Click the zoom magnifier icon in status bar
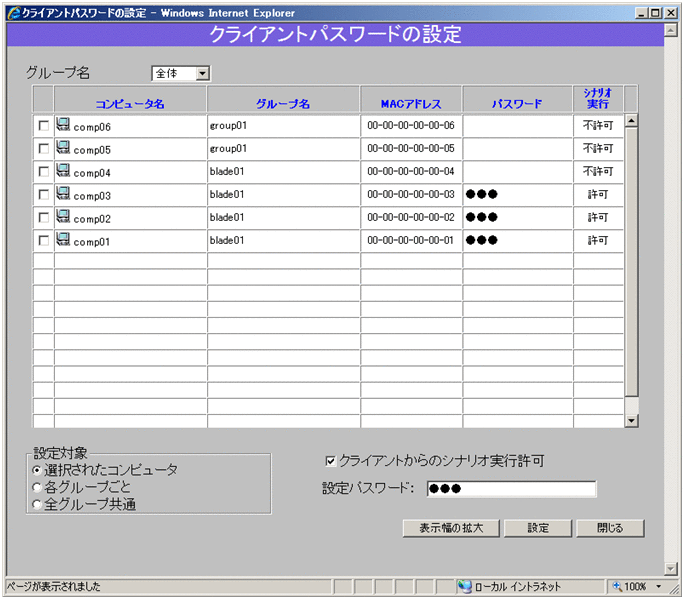This screenshot has width=685, height=600. pos(617,586)
